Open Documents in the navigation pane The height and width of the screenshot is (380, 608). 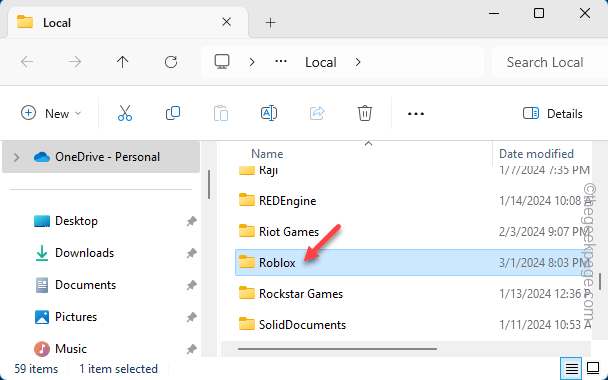[x=85, y=285]
